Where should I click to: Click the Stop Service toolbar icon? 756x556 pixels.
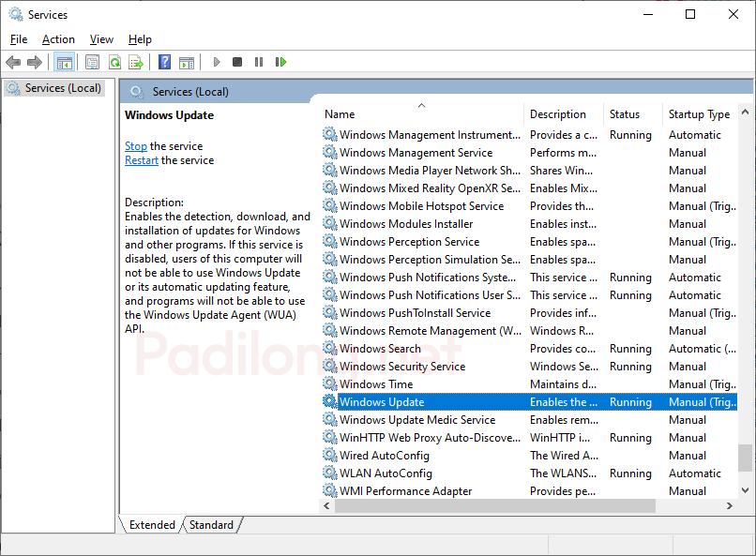point(237,62)
